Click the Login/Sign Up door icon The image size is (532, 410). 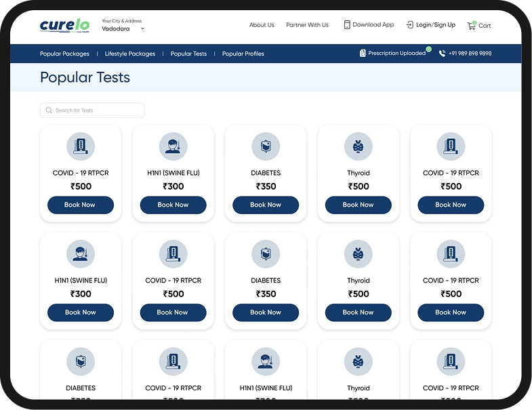(409, 25)
